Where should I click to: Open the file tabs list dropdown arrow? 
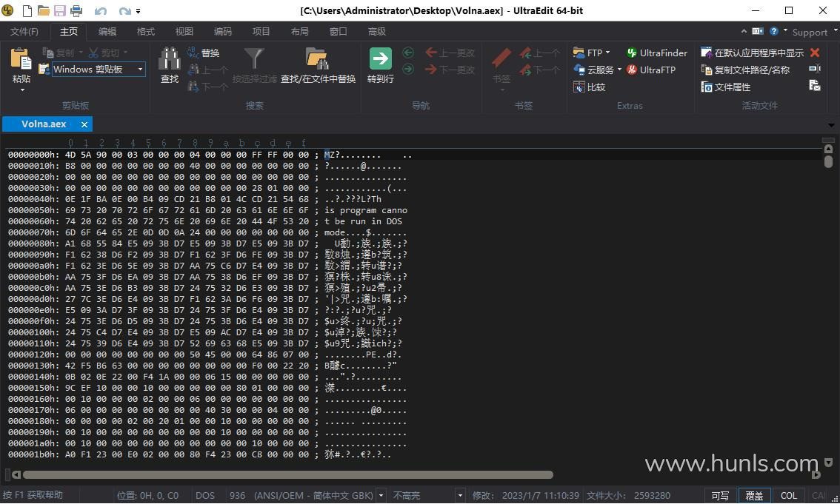tap(831, 125)
